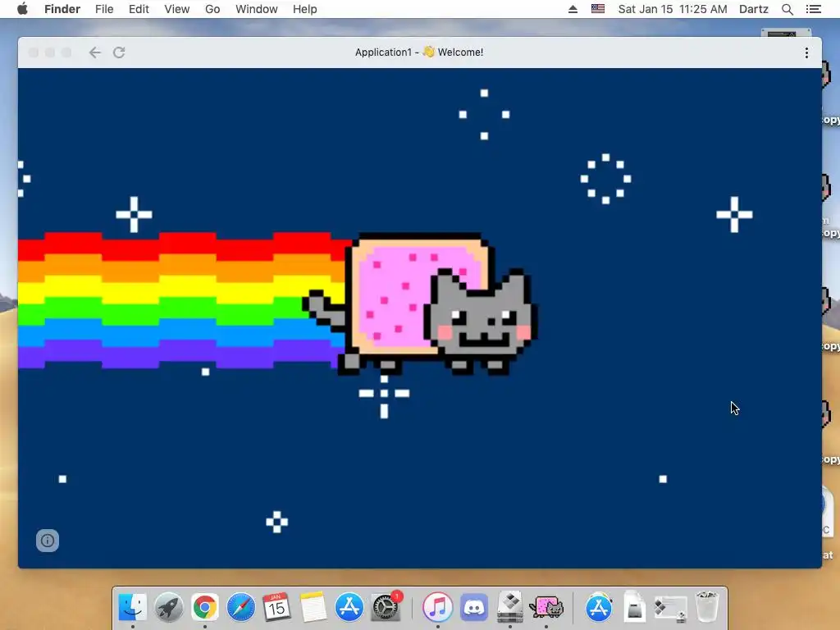Click the green zoom button of Application1

point(66,52)
